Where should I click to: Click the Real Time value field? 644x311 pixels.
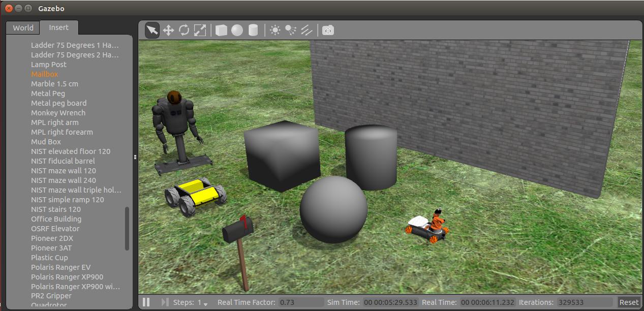(487, 302)
